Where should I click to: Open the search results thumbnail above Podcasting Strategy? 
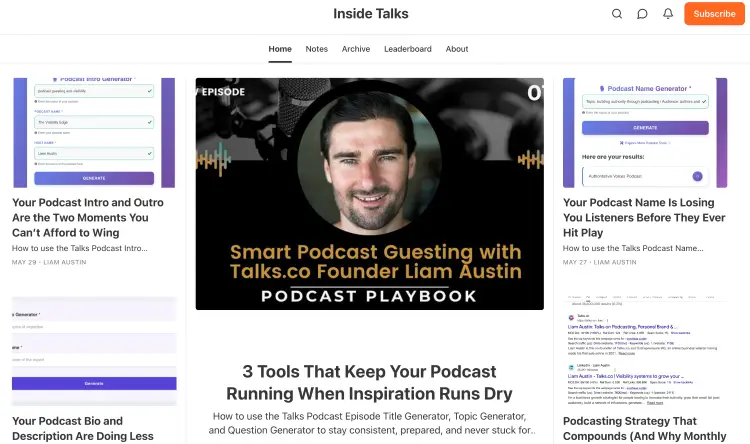pyautogui.click(x=645, y=351)
